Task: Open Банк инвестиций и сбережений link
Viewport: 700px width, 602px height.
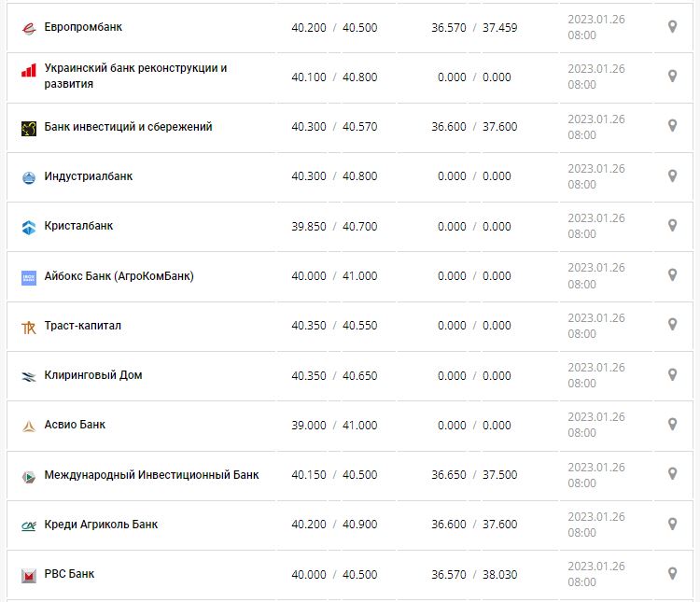Action: 128,126
